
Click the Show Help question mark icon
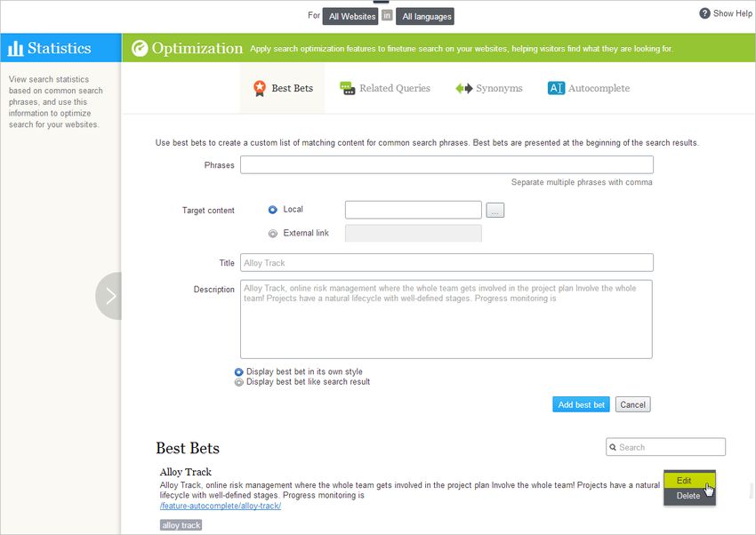[x=704, y=13]
